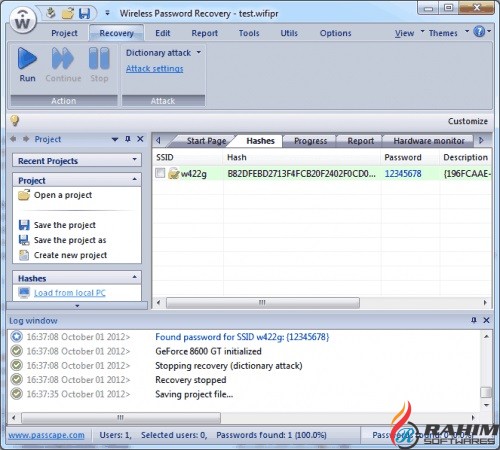Sort by the Password column header
The image size is (500, 450).
(x=410, y=157)
